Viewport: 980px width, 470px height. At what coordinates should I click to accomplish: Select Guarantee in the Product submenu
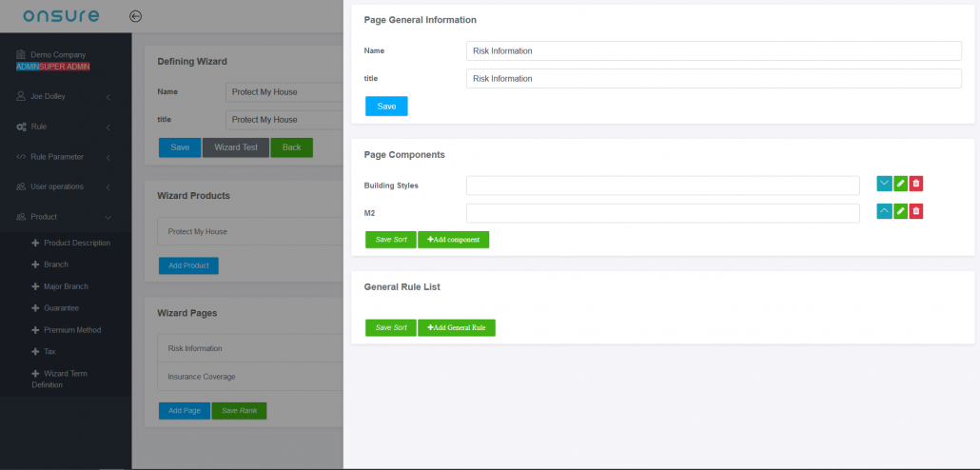click(x=61, y=308)
